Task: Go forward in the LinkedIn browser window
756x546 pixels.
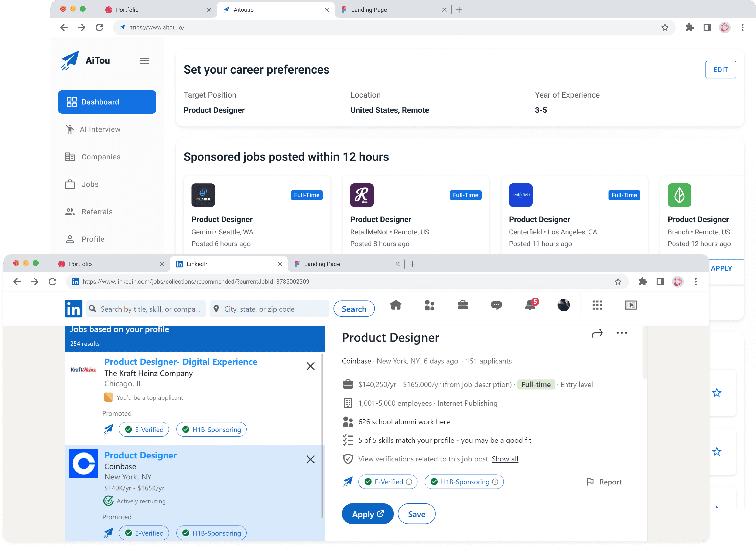Action: coord(35,282)
